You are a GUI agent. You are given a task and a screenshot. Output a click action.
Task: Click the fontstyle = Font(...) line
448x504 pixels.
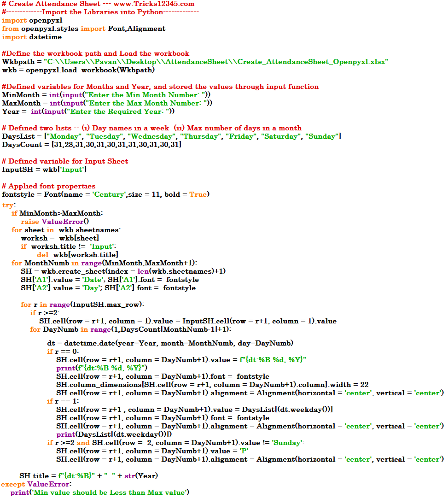click(105, 194)
